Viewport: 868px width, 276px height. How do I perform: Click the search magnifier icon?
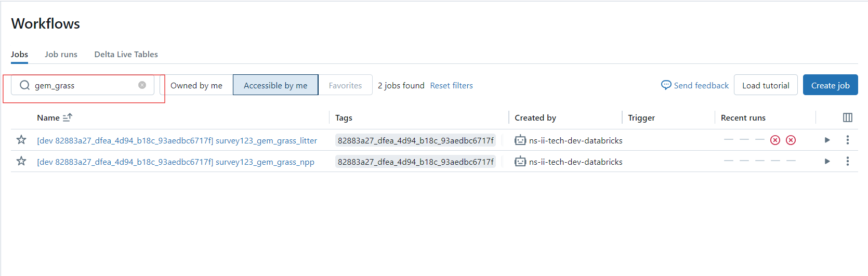pyautogui.click(x=24, y=85)
